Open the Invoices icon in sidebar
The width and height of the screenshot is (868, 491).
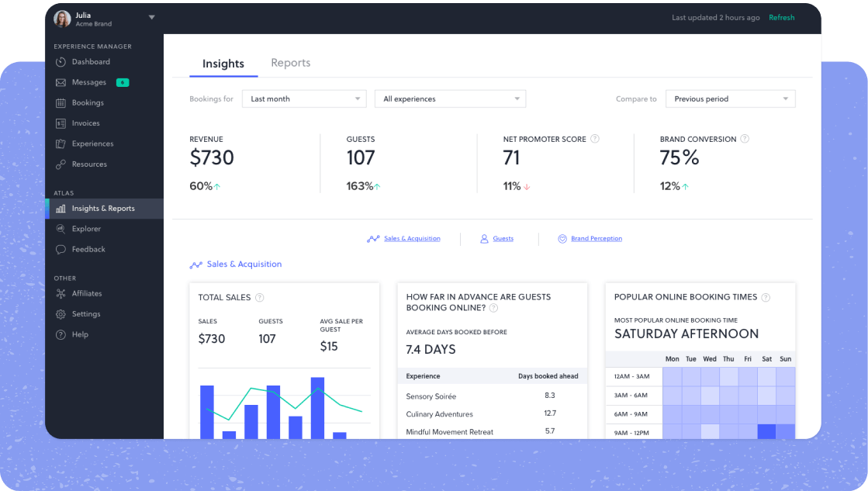61,123
